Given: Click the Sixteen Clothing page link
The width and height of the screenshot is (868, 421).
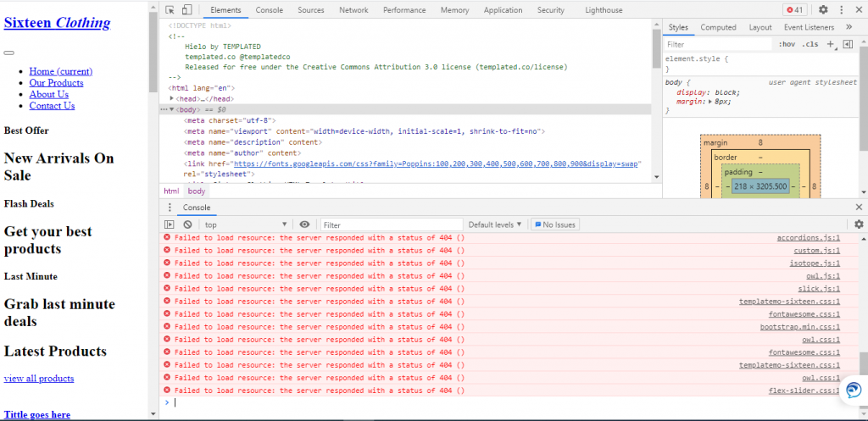Looking at the screenshot, I should (x=57, y=23).
